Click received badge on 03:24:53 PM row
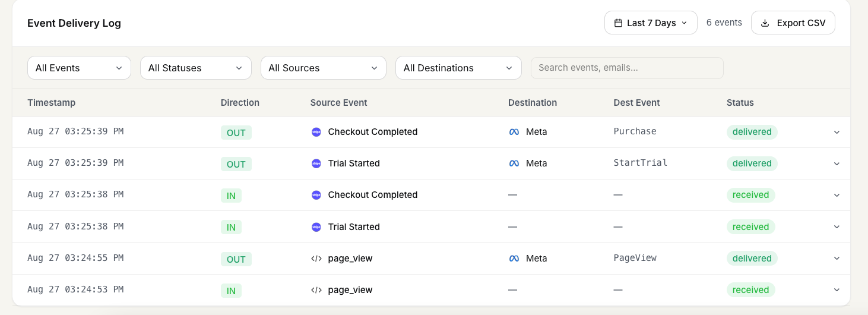The image size is (868, 315). coord(750,290)
